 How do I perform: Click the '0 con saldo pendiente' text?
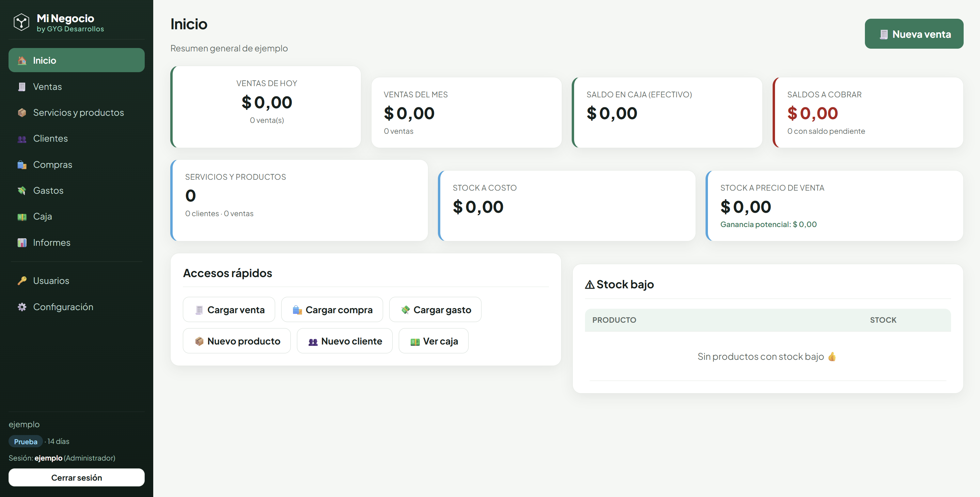pos(826,131)
